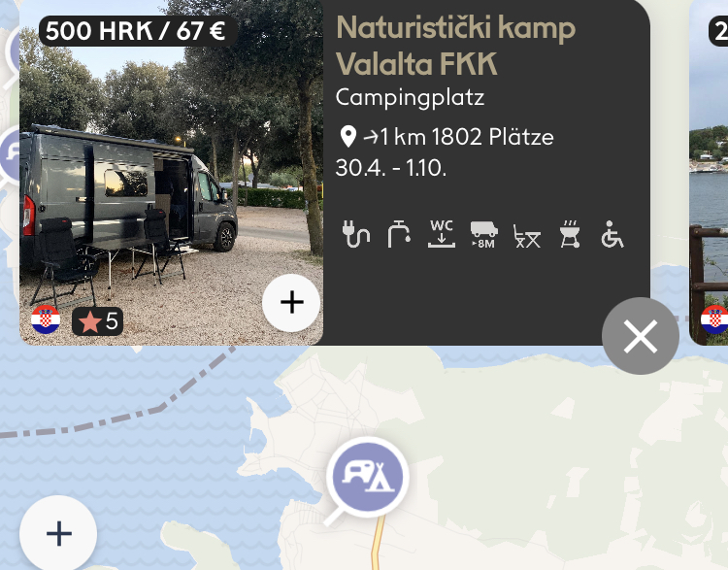
Task: Add campsite with plus button on photo
Action: 291,303
